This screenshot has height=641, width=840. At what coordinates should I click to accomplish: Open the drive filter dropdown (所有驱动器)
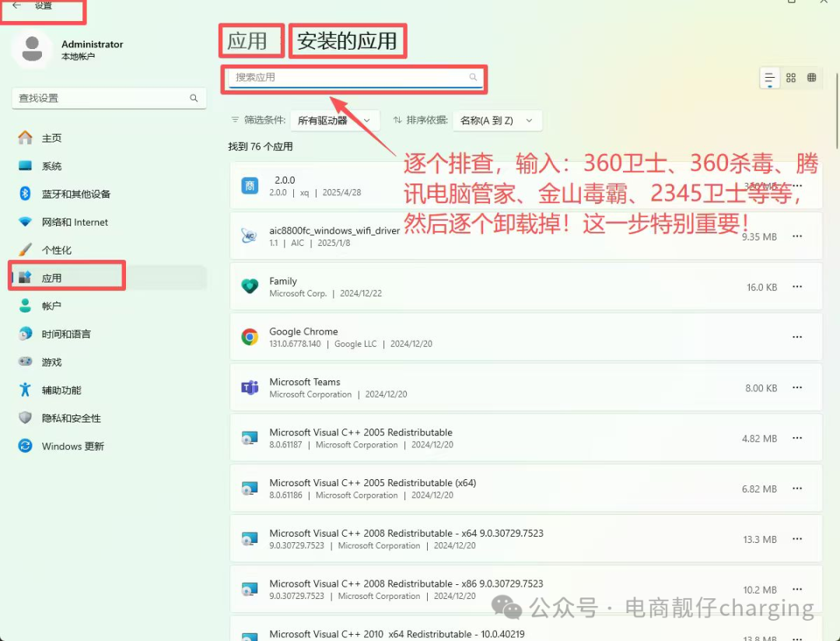click(334, 121)
